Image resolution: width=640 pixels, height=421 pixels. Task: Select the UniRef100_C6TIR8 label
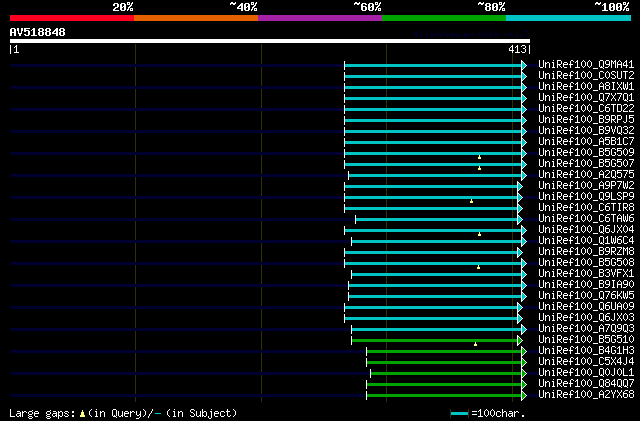click(586, 208)
